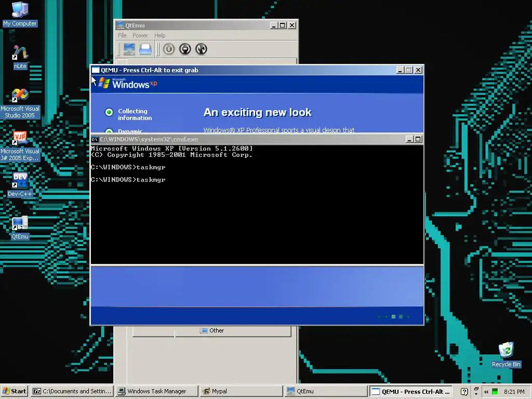Click the 8:21 PM clock
The width and height of the screenshot is (532, 399).
(514, 392)
